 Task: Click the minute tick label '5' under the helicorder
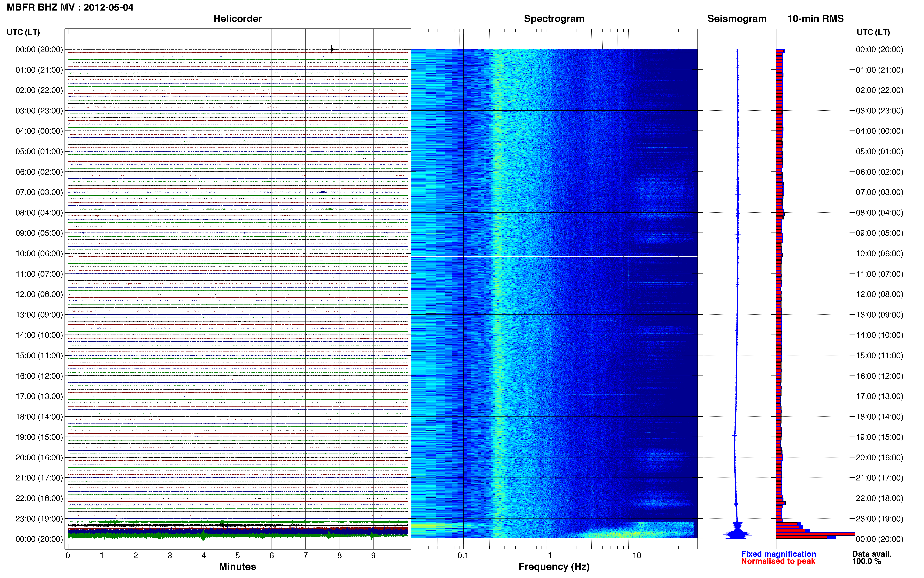(x=238, y=555)
